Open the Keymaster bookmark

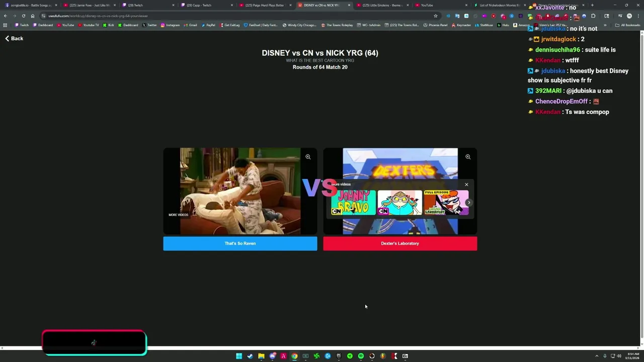click(460, 25)
